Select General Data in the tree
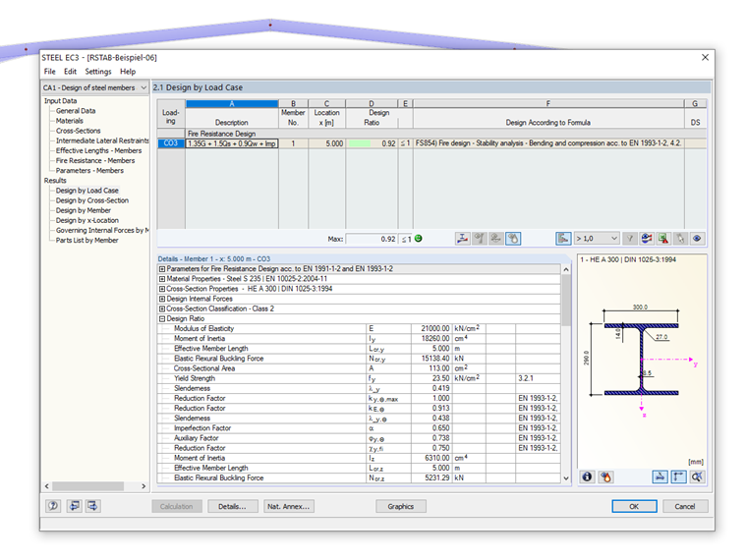The width and height of the screenshot is (747, 560). click(x=76, y=111)
